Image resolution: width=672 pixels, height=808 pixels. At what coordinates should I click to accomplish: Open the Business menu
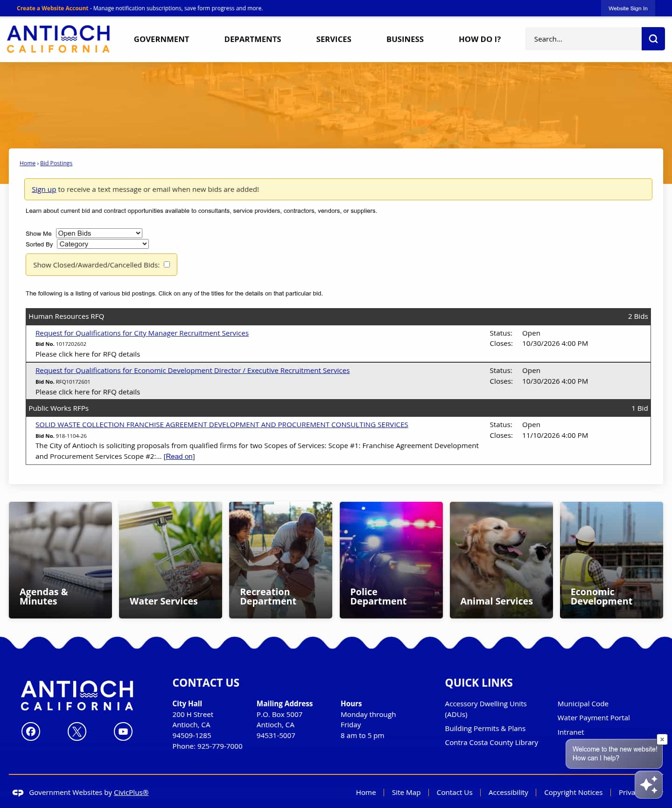[x=405, y=39]
